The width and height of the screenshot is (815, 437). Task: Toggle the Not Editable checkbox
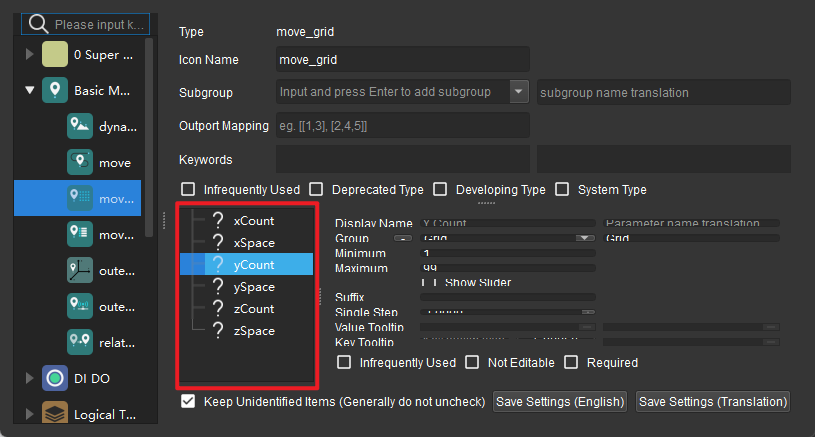473,362
